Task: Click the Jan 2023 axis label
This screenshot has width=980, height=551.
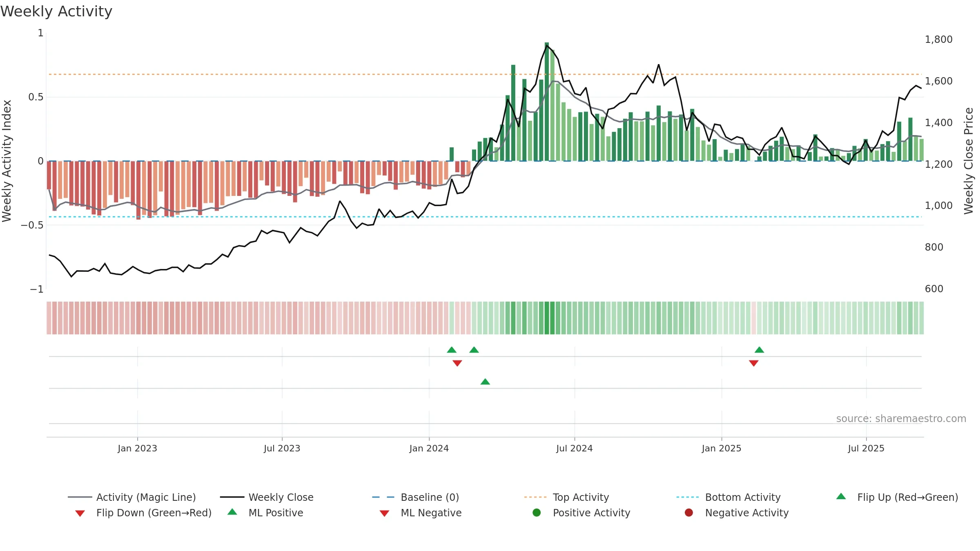Action: (137, 449)
